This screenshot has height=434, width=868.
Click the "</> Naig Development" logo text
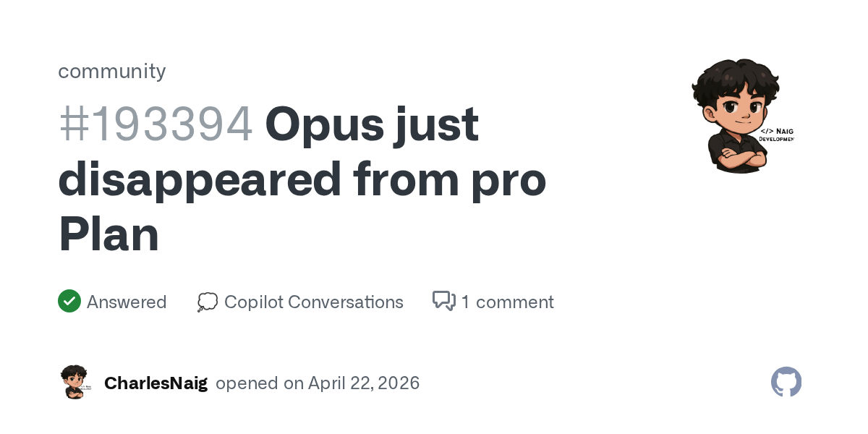[x=776, y=135]
